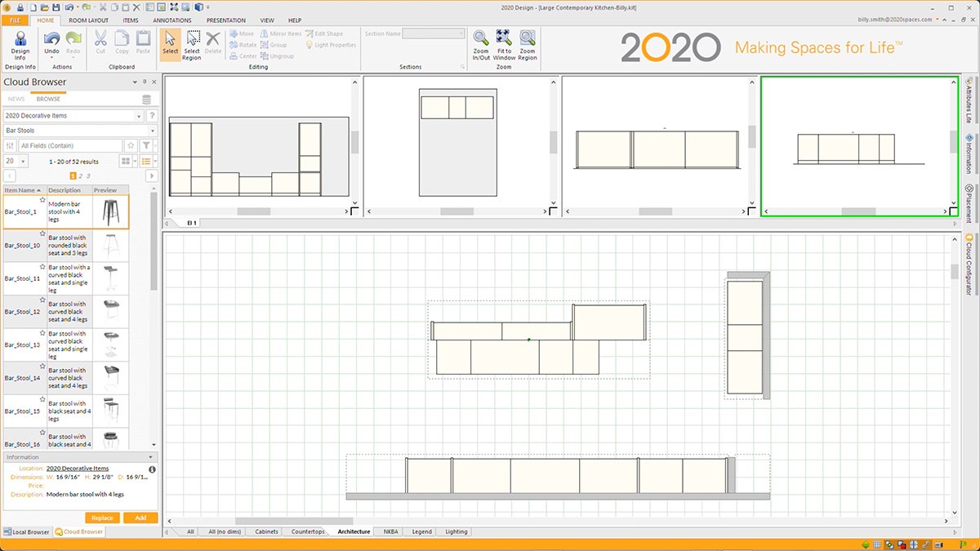Open Design Info in the ribbon
This screenshot has width=980, height=551.
tap(20, 45)
